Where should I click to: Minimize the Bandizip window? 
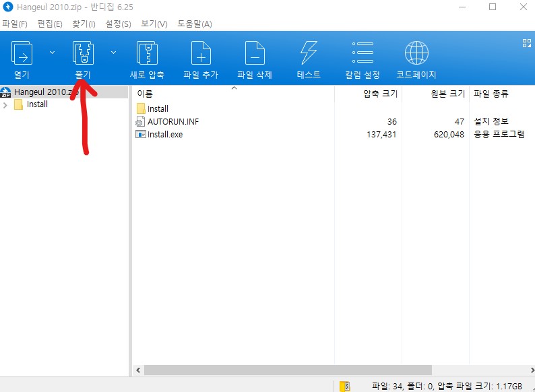(462, 7)
